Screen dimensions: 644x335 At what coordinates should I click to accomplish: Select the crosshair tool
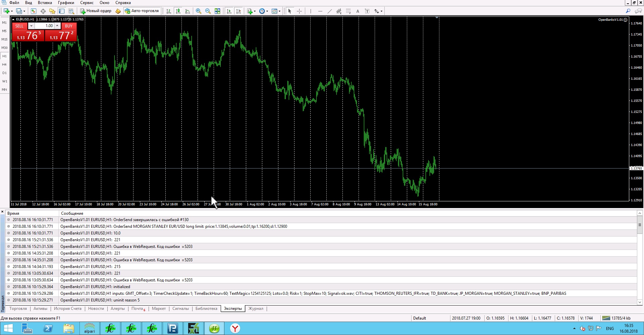[299, 11]
